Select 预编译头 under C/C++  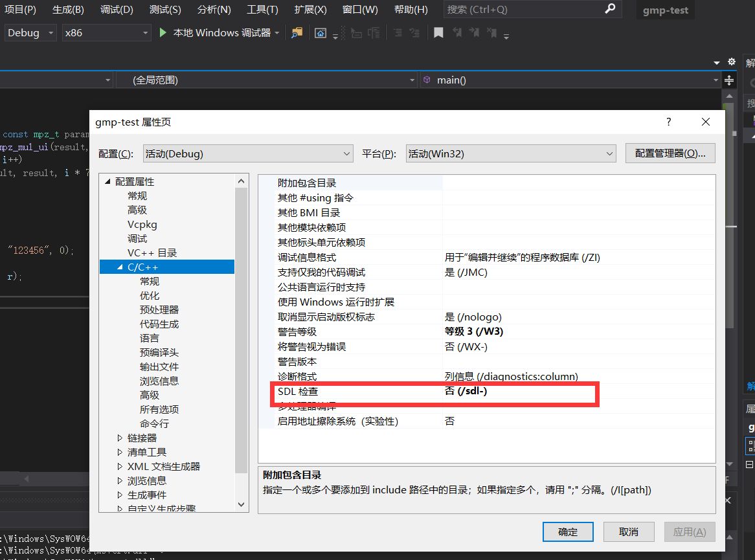pyautogui.click(x=159, y=352)
